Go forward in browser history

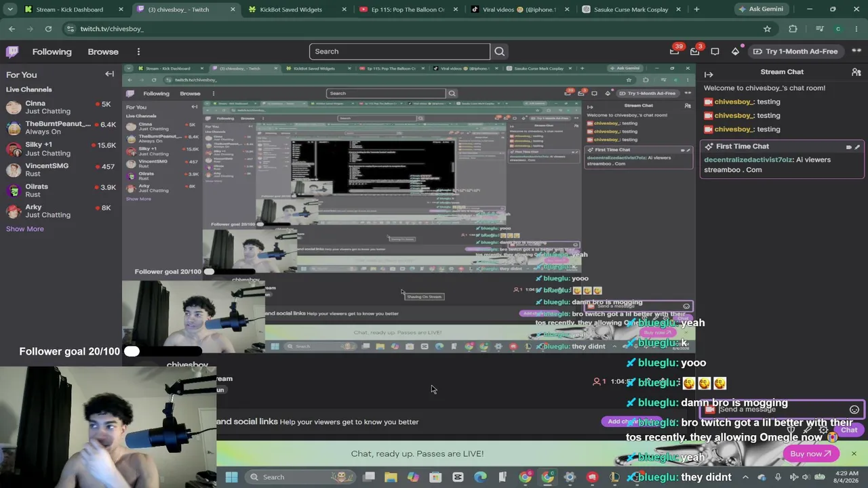coord(30,29)
